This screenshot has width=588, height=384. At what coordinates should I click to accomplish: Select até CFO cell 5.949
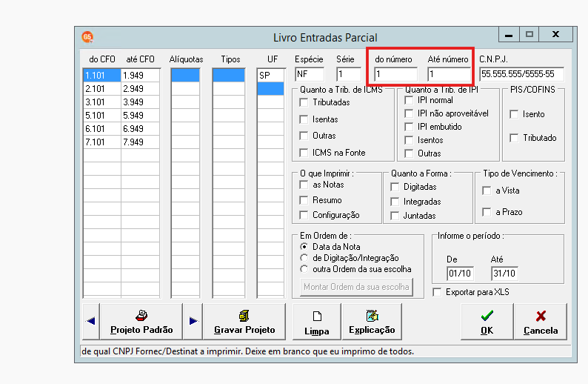coord(140,116)
